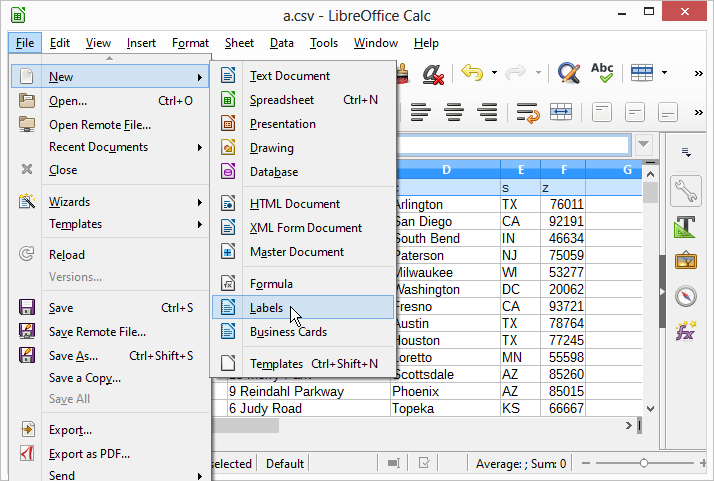Align cell content to bottom
Viewport: 714px width, 481px height.
pyautogui.click(x=668, y=113)
